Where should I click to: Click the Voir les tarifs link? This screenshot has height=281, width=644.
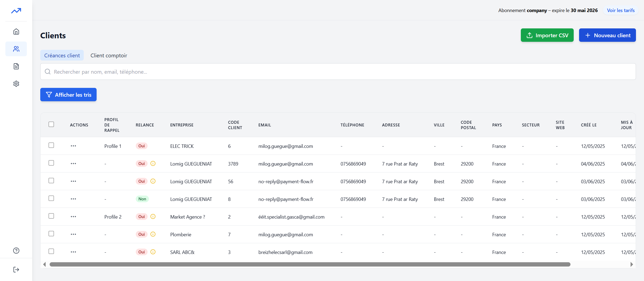(x=621, y=10)
